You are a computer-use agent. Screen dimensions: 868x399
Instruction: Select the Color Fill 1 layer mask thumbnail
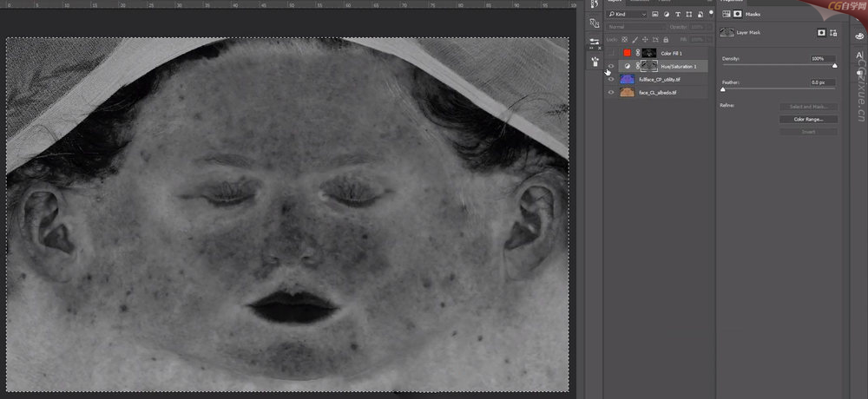pos(649,53)
